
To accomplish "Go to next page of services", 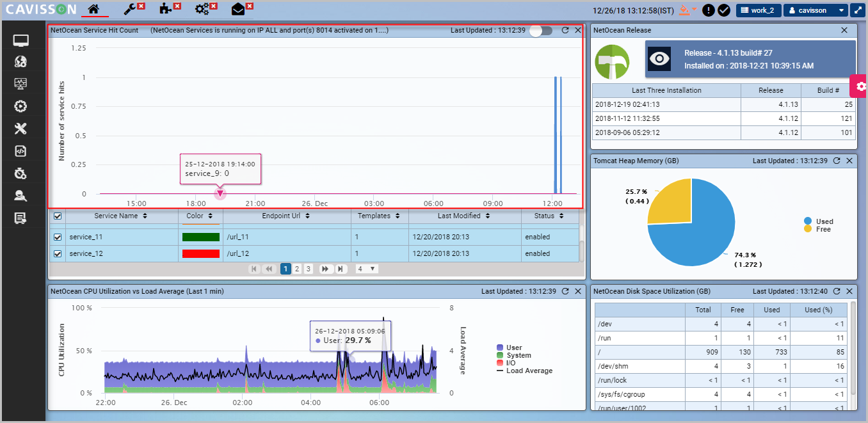I will tap(325, 269).
